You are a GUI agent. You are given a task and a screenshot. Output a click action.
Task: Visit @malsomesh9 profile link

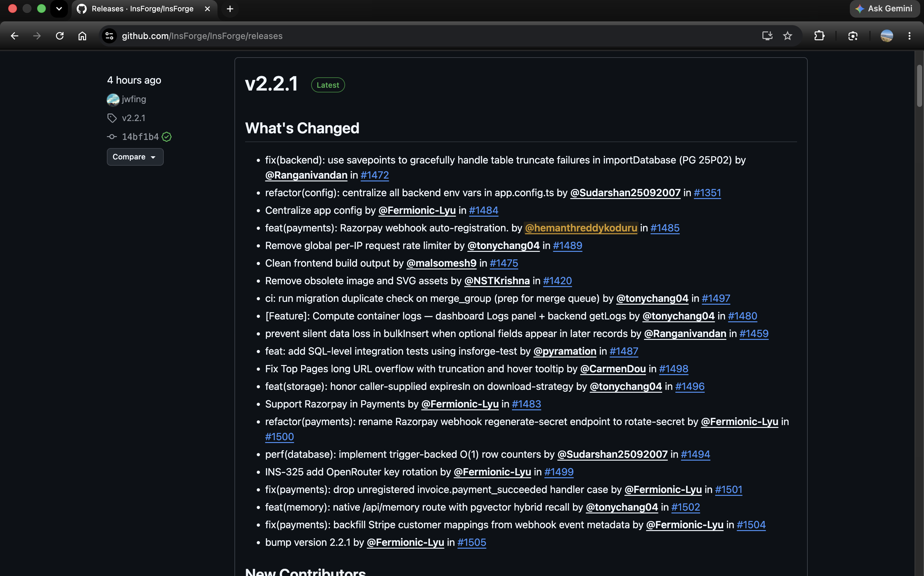[x=442, y=263]
